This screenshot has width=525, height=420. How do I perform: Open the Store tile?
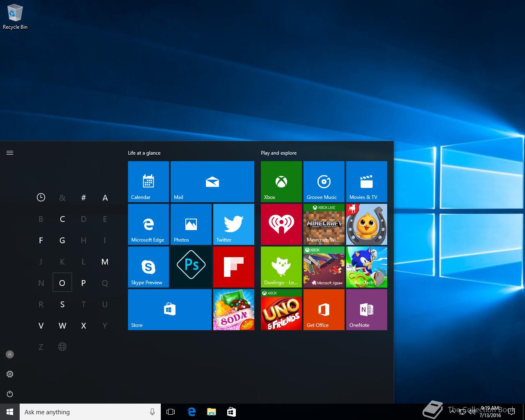[170, 310]
